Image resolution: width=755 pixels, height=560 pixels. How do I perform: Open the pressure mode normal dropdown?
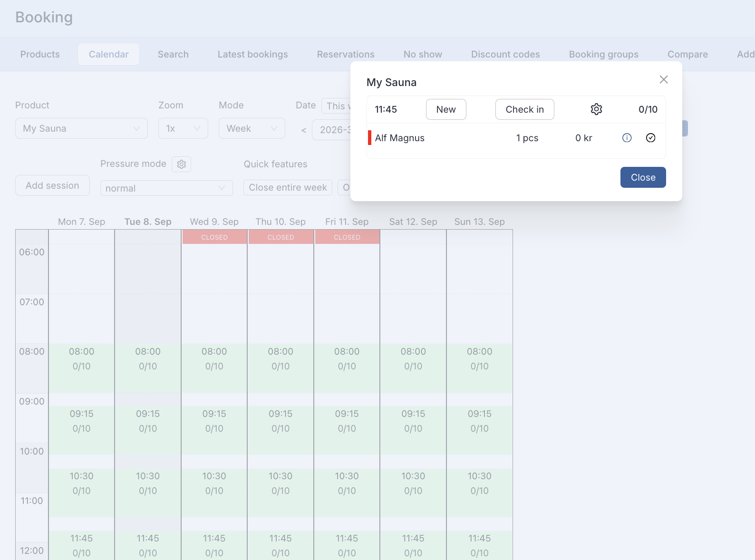pyautogui.click(x=166, y=188)
